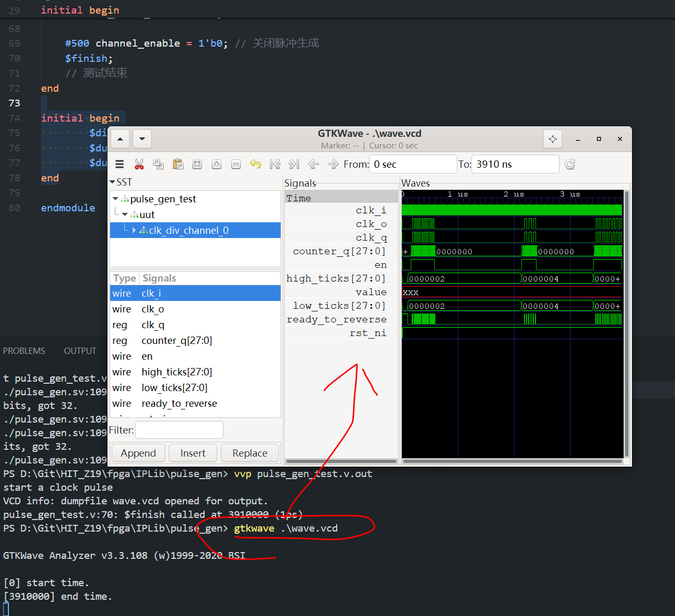Click the header down-arrow button in GTKWave
Viewport: 675px width, 616px height.
point(142,139)
